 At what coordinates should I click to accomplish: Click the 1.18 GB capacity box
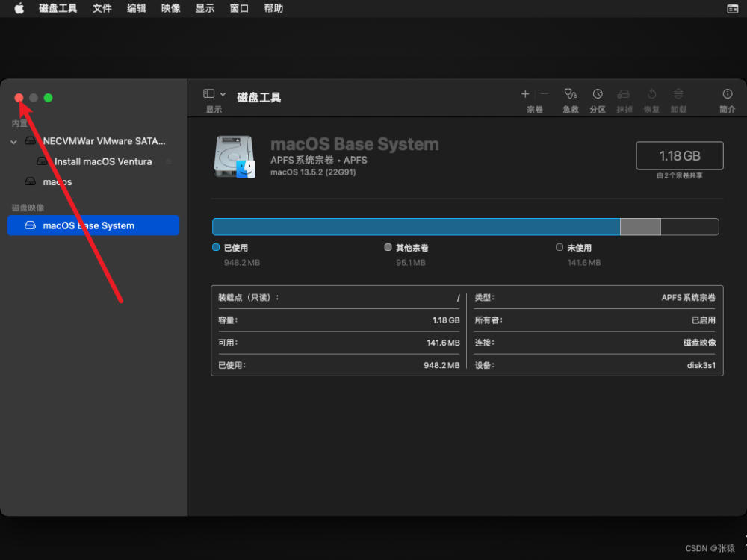point(679,156)
